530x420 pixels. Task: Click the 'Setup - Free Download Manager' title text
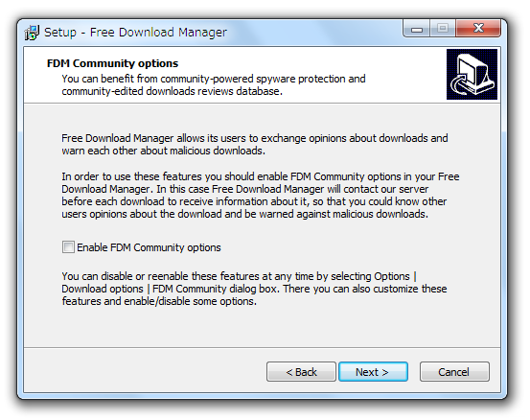(135, 33)
